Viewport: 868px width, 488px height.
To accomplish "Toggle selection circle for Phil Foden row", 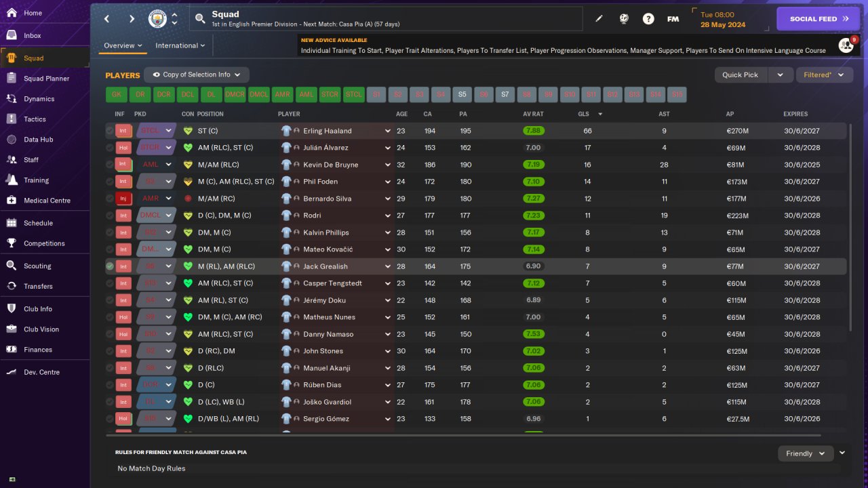I will (x=110, y=182).
